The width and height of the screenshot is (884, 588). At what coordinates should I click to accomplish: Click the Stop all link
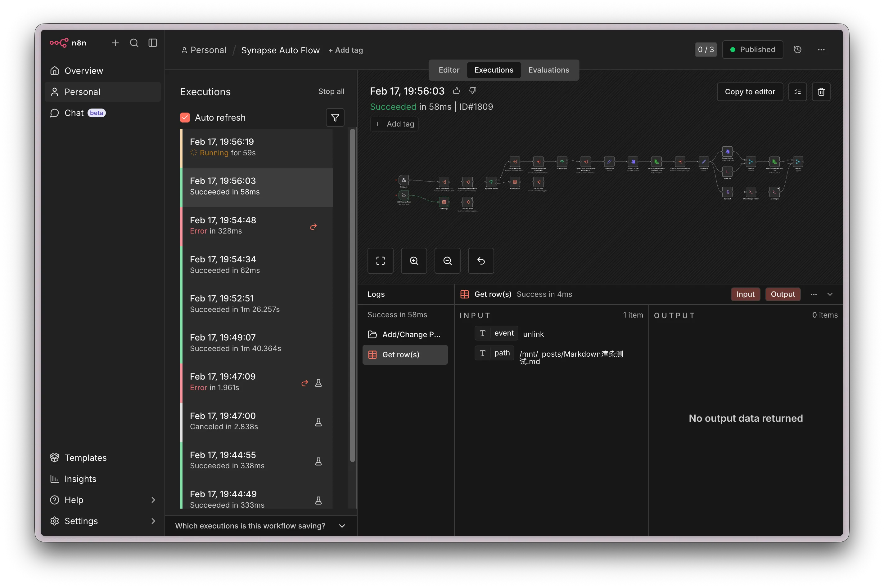coord(331,91)
